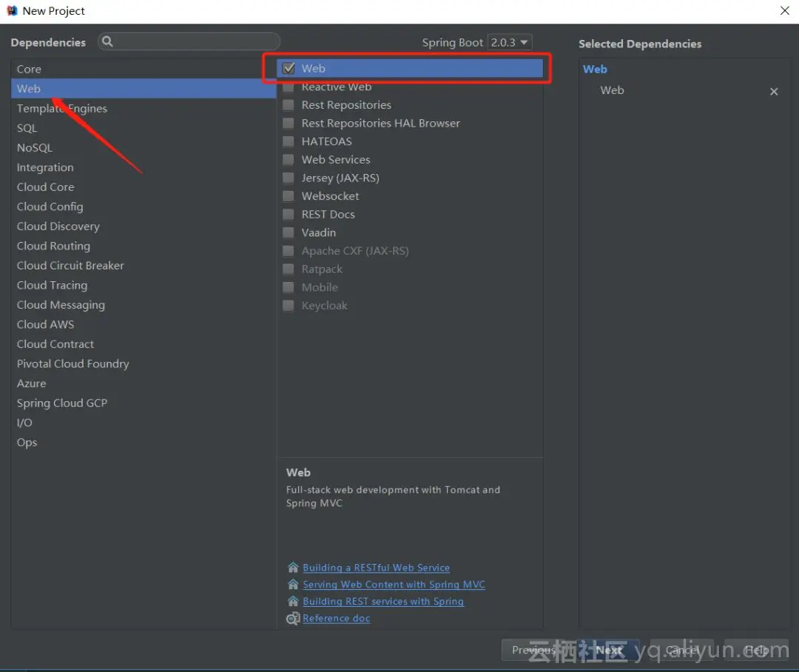Click the Next button
This screenshot has height=672, width=799.
[x=609, y=650]
